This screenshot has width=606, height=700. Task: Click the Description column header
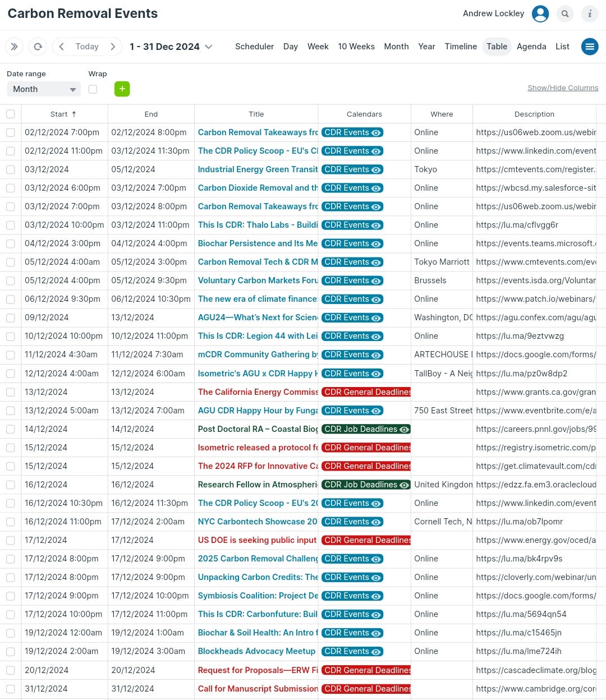534,114
